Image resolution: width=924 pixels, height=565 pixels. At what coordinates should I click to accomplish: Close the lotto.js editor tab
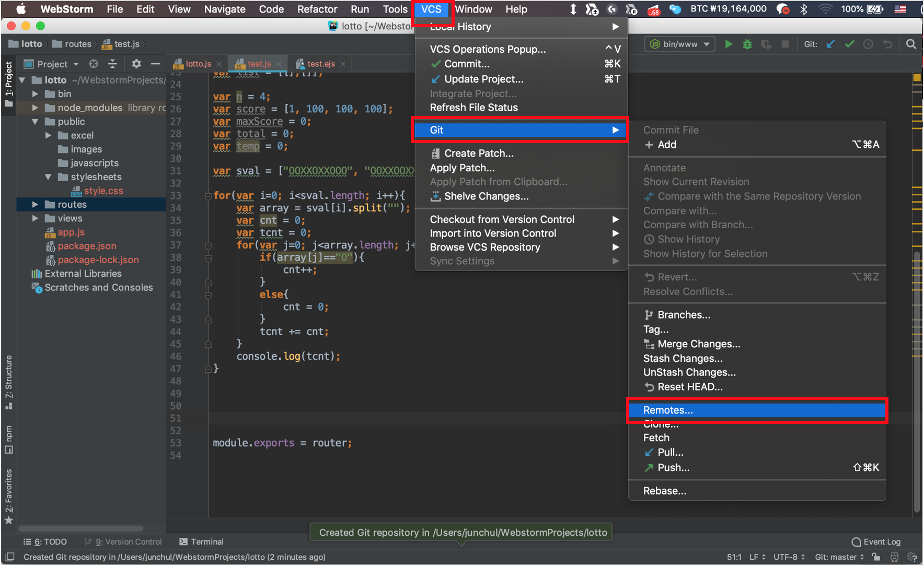click(219, 64)
